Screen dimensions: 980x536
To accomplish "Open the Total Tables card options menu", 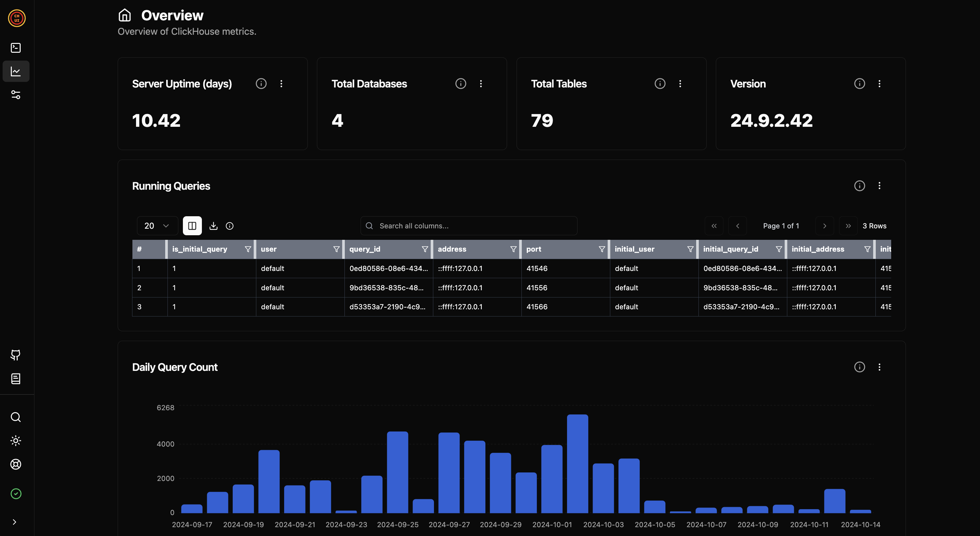I will coord(680,84).
